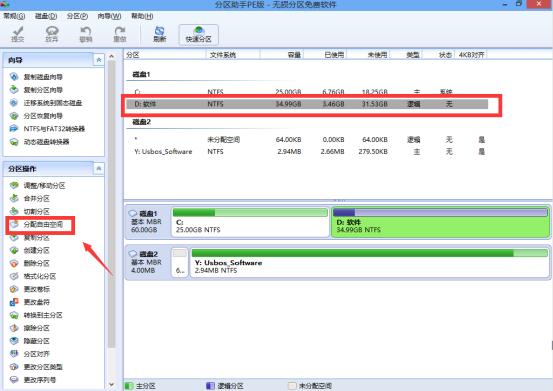This screenshot has height=391, width=553.
Task: Choose 擦除分区 wipe partition
Action: pyautogui.click(x=30, y=328)
